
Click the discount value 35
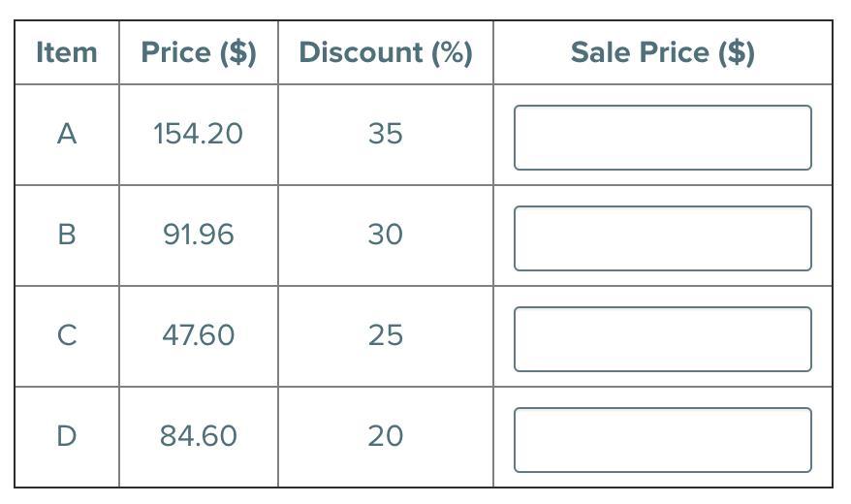385,134
